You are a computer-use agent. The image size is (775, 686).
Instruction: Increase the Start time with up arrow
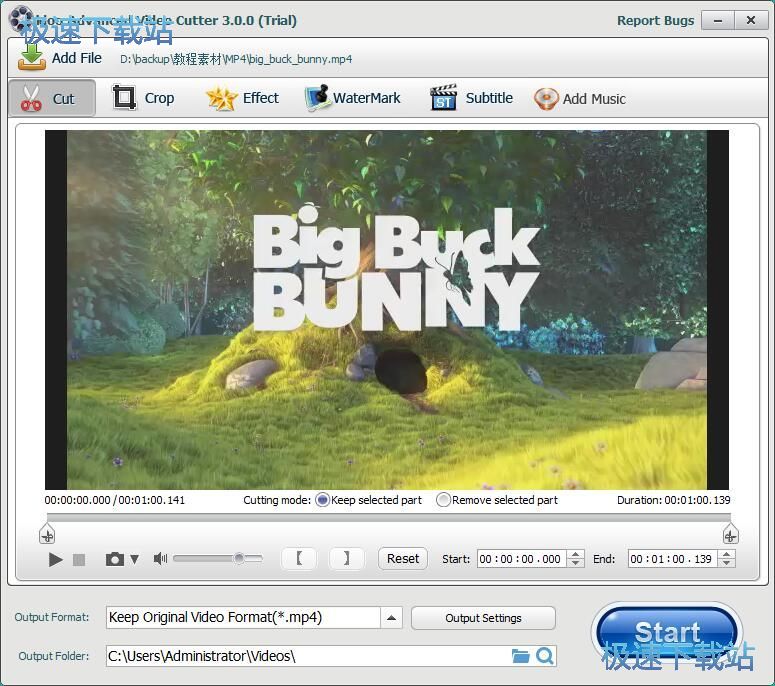pos(575,554)
